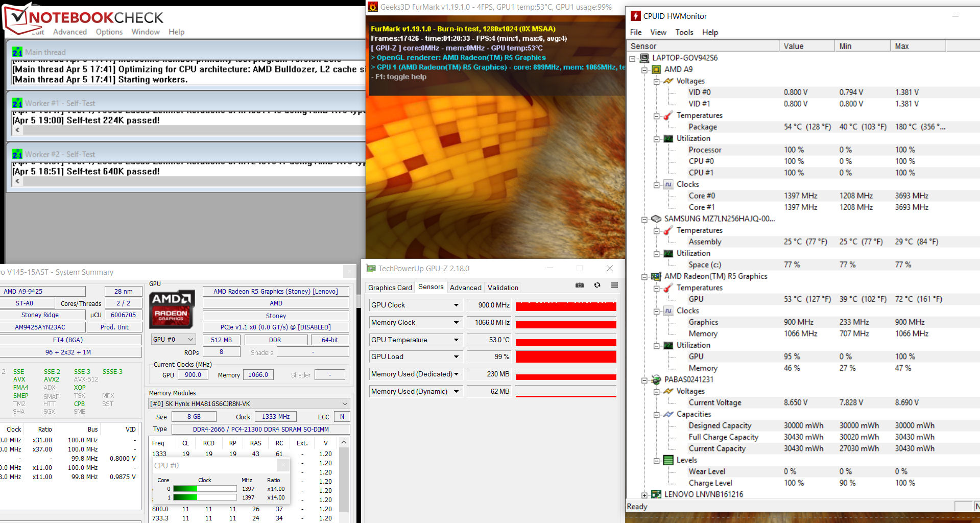Click the GPU Load red graph bar
The image size is (980, 523).
566,357
